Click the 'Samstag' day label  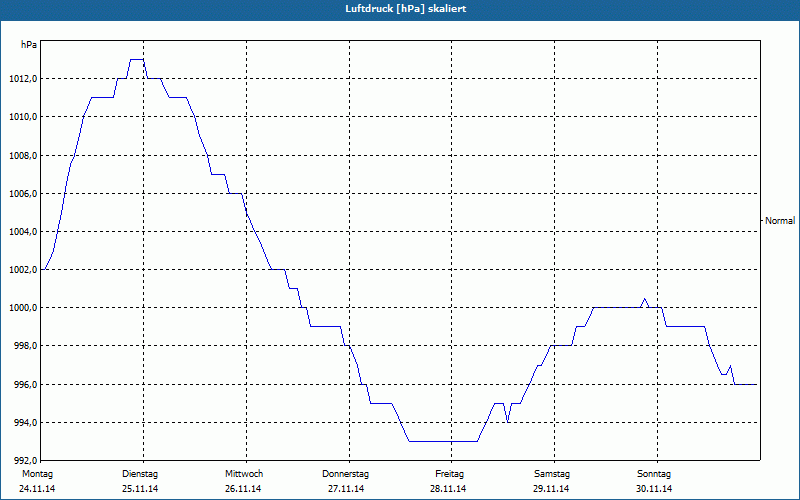552,474
